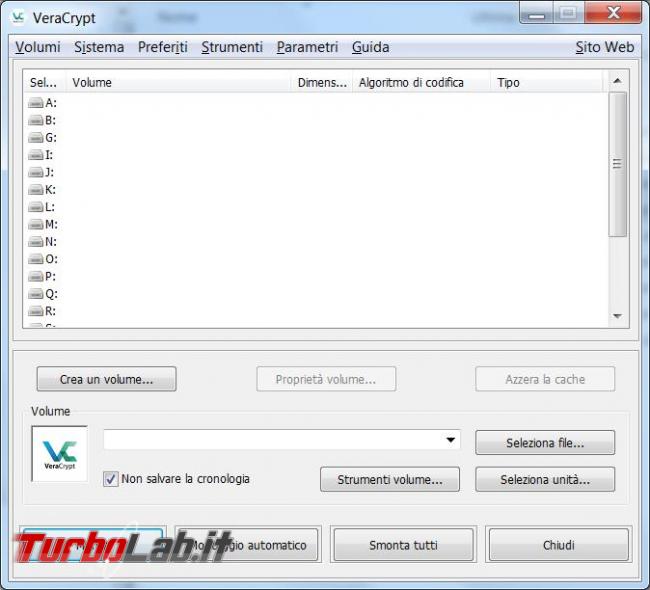Select drive M: icon in list
The width and height of the screenshot is (650, 590).
tap(36, 224)
